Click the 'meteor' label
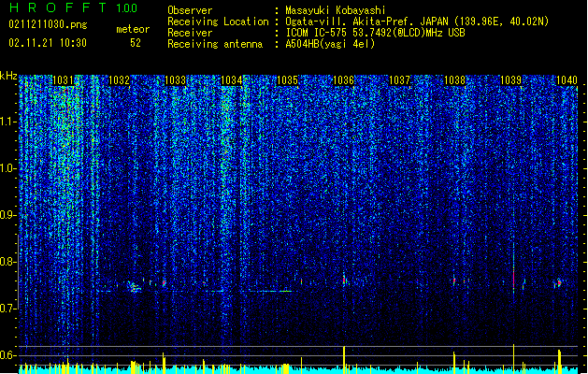588x374 pixels. tap(133, 29)
